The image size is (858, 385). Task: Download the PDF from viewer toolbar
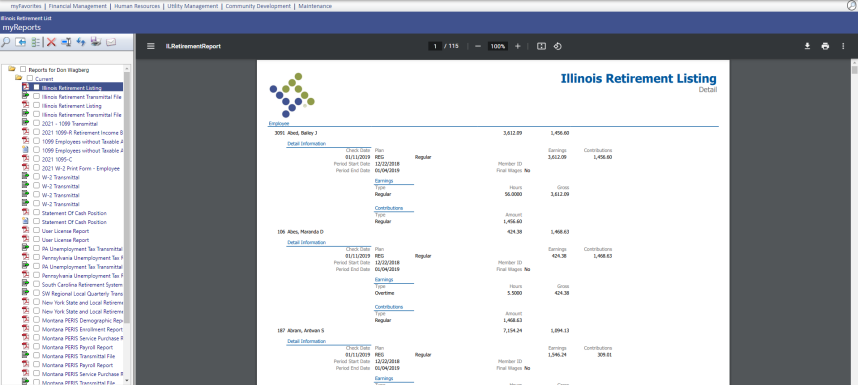tap(807, 46)
